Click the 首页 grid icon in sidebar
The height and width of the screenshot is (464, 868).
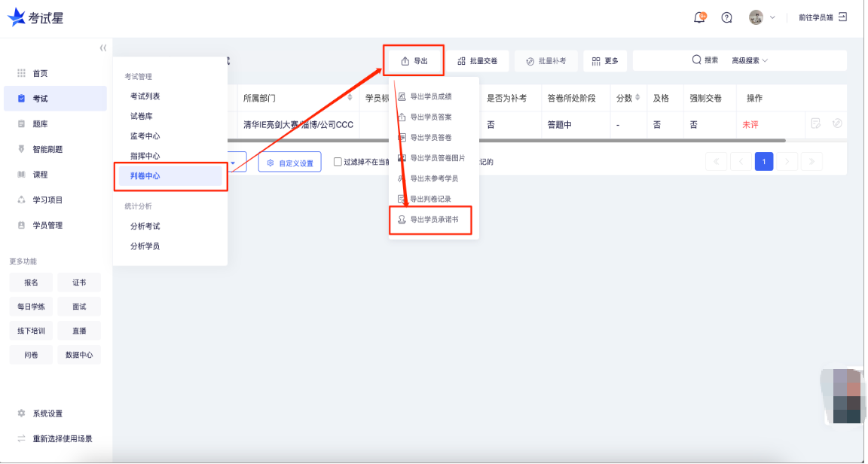[x=22, y=73]
